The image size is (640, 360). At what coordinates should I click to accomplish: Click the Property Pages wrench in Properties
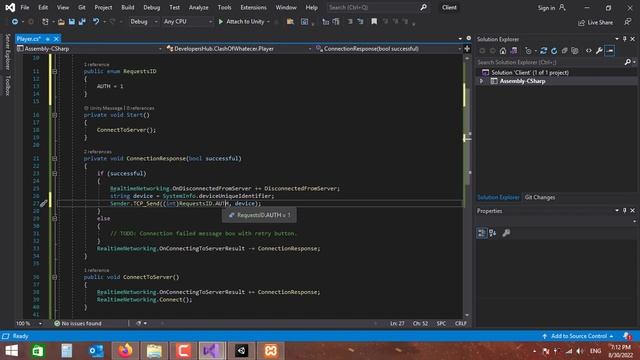click(506, 233)
